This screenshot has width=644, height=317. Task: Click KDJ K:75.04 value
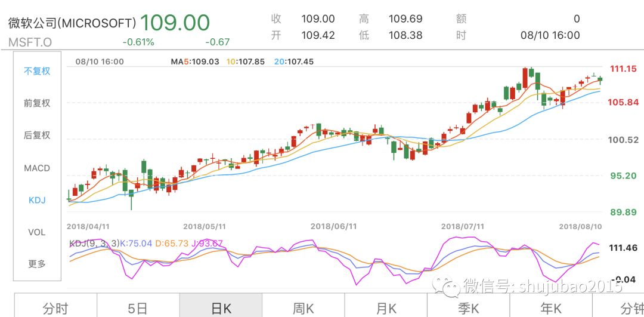tap(136, 243)
